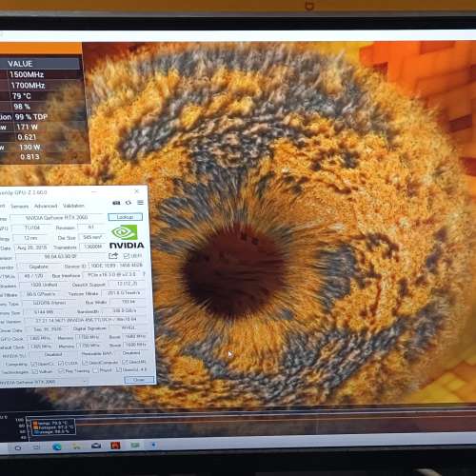The width and height of the screenshot is (476, 476).
Task: Click the 99 % TDP value
Action: click(x=31, y=117)
